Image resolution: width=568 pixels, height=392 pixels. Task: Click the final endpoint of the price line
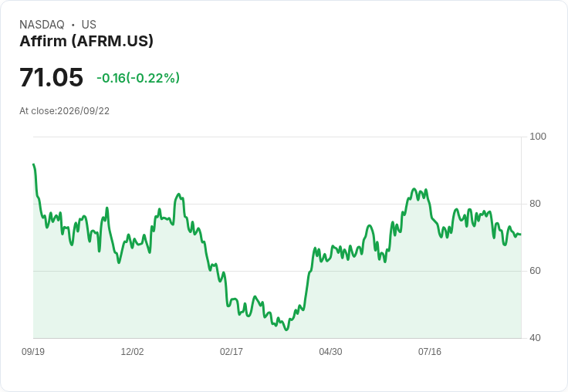(x=520, y=235)
